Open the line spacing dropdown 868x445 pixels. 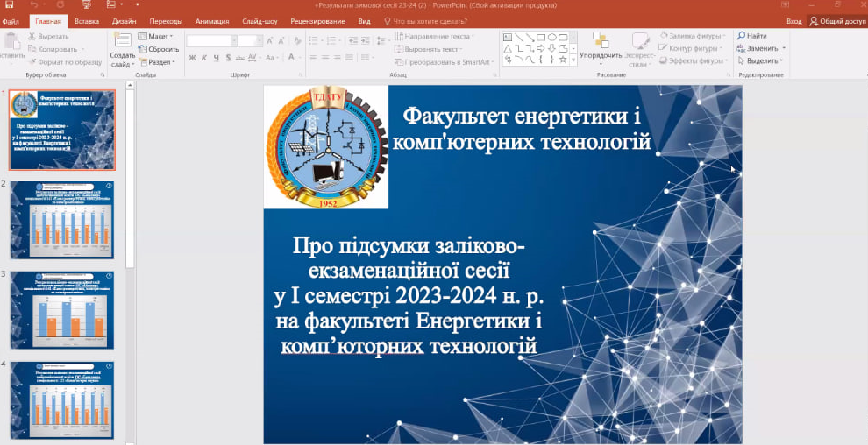coord(383,40)
